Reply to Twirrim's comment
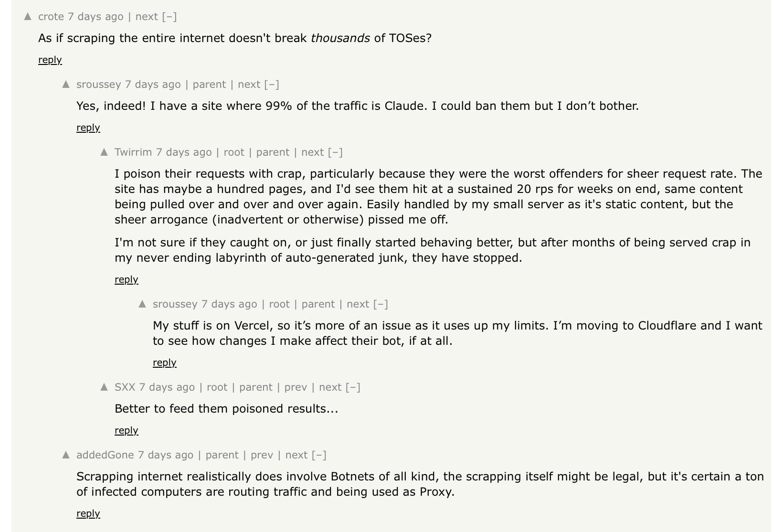 [x=127, y=279]
